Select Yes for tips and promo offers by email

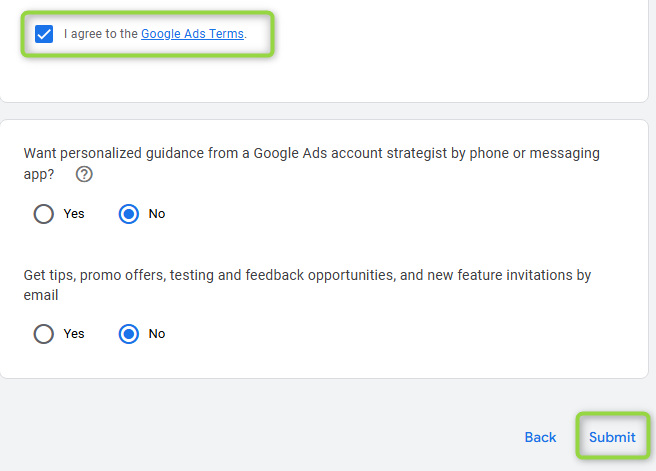click(44, 334)
